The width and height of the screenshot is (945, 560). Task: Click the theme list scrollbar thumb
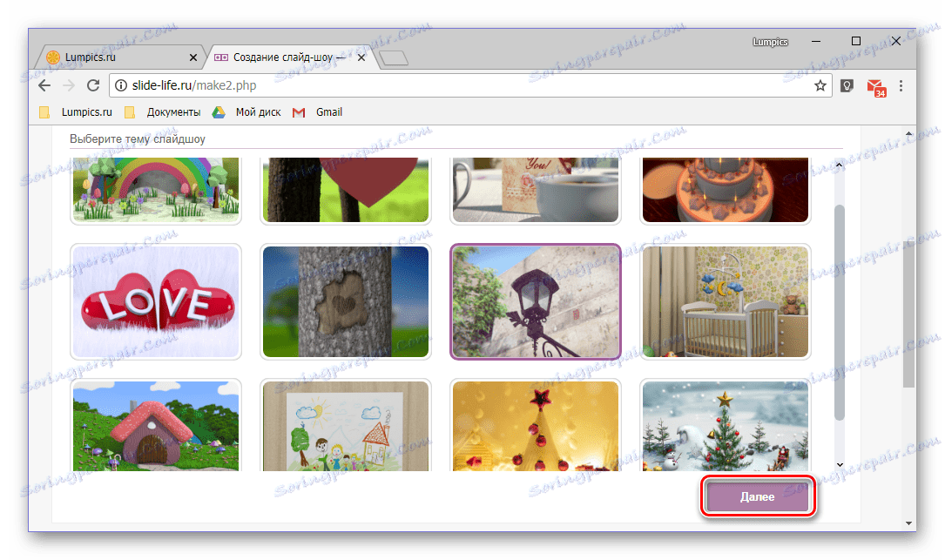[x=840, y=313]
